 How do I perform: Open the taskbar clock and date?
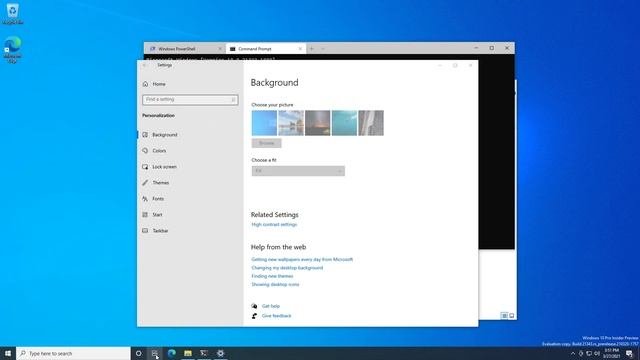coord(611,353)
